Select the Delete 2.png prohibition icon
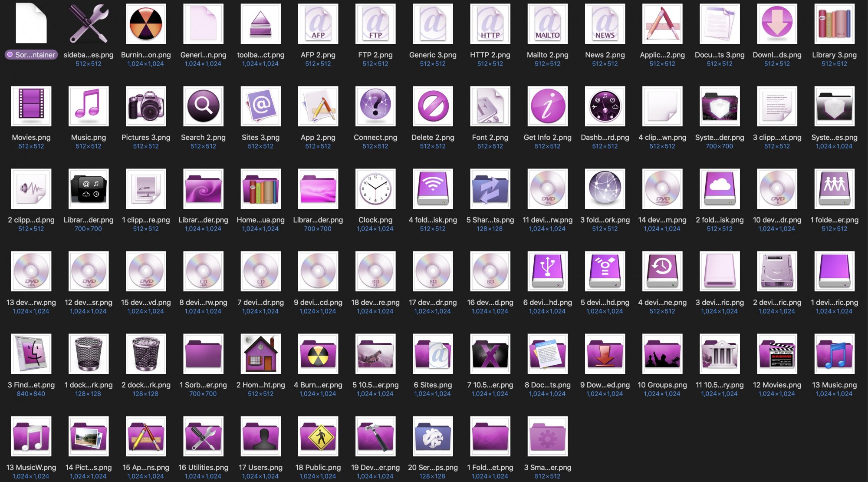Screen dimensions: 868x482 433,106
